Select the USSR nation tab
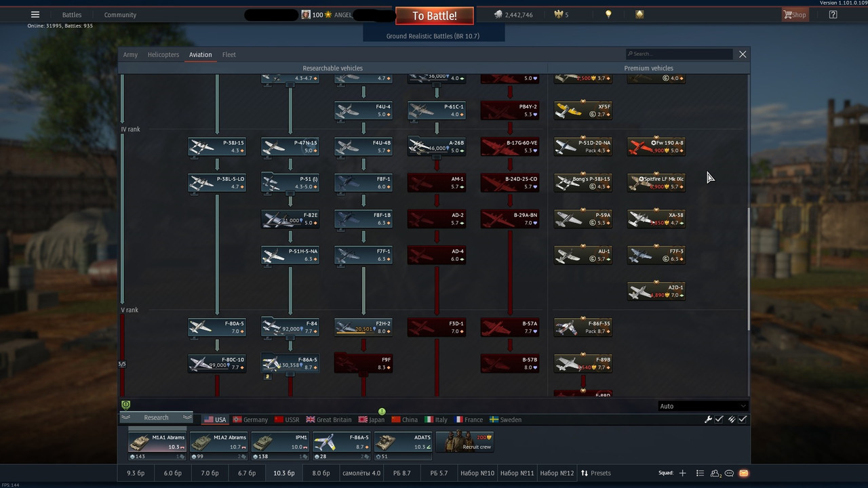Screen dimensions: 868x488 coord(286,420)
